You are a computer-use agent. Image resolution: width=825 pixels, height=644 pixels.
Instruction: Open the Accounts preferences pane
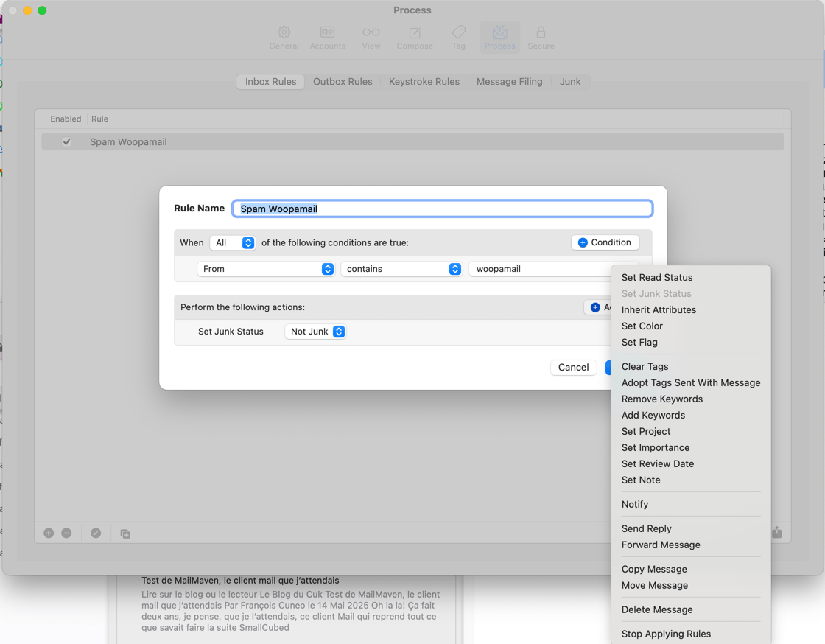(x=327, y=38)
